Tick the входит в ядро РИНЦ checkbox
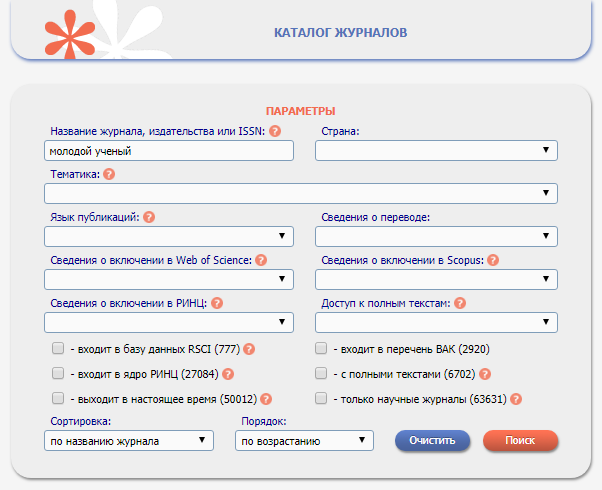The height and width of the screenshot is (490, 602). point(57,374)
